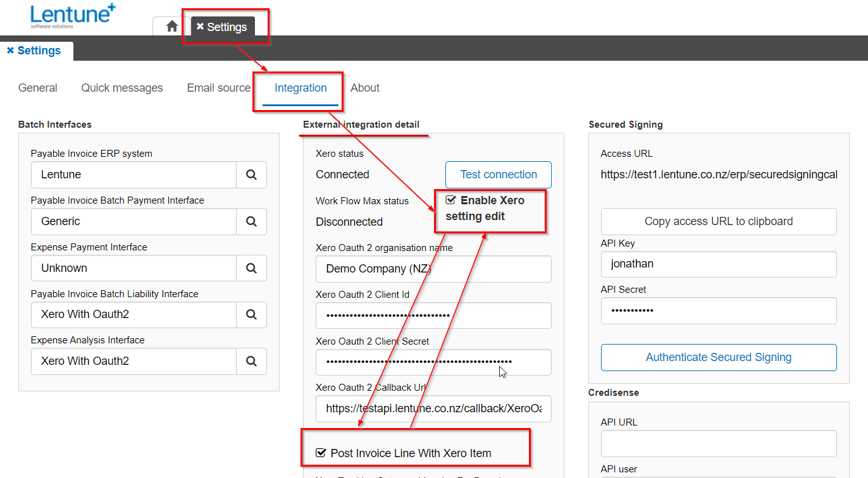Click the Test connection button
The height and width of the screenshot is (478, 868).
(x=499, y=175)
